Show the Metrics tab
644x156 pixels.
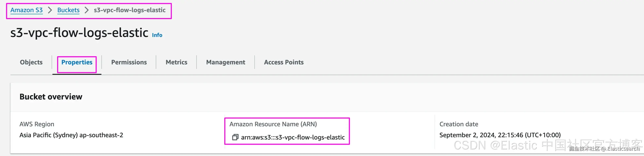176,62
